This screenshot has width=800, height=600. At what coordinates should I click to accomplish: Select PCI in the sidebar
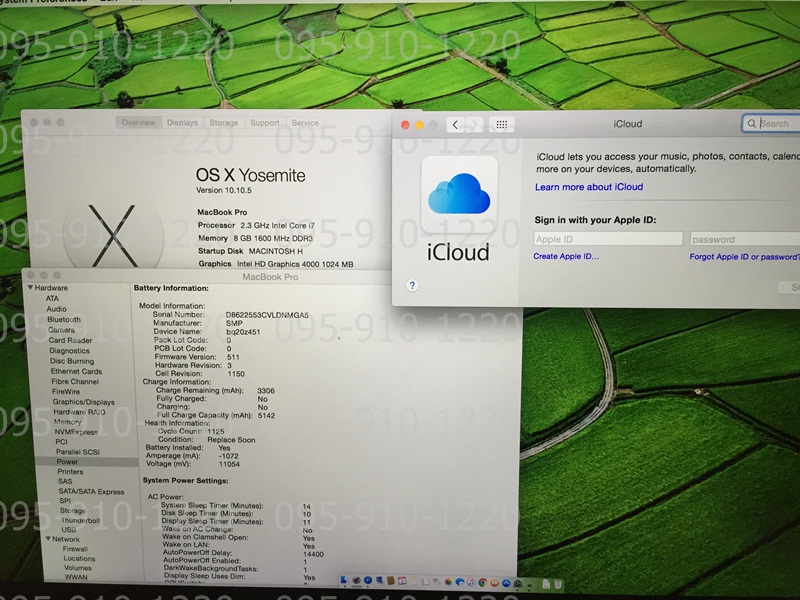click(x=62, y=442)
